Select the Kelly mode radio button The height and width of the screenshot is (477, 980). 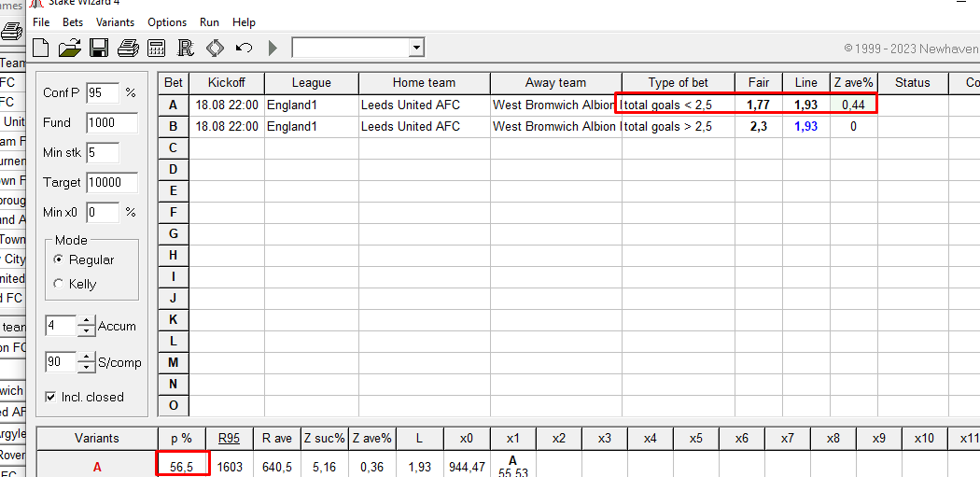(58, 284)
